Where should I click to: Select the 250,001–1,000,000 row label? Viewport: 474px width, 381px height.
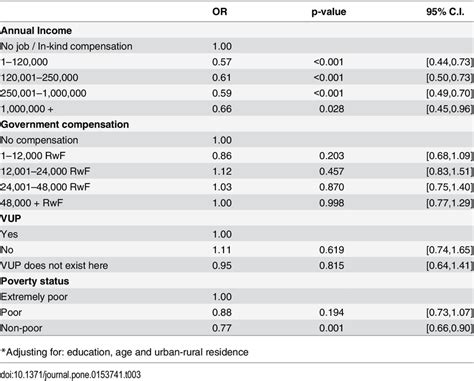coord(43,93)
